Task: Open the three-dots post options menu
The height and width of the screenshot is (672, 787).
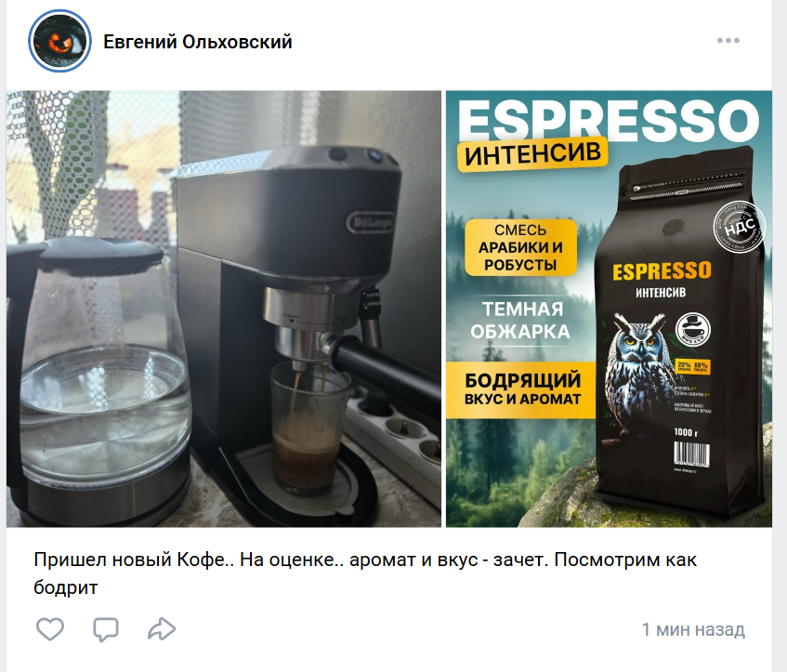Action: tap(728, 41)
